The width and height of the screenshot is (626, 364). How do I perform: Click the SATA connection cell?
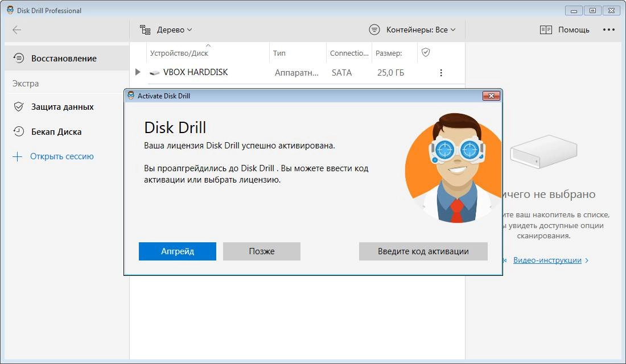point(342,73)
